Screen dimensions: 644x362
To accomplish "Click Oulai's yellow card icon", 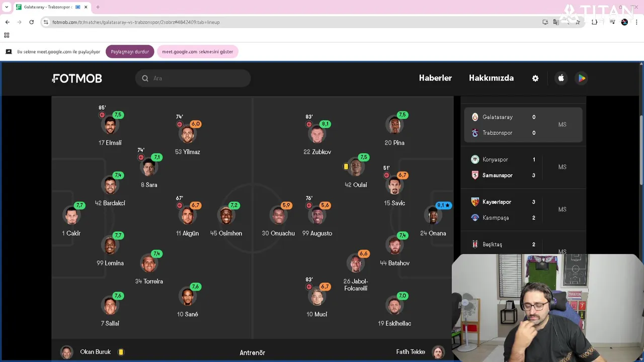I will tap(346, 166).
